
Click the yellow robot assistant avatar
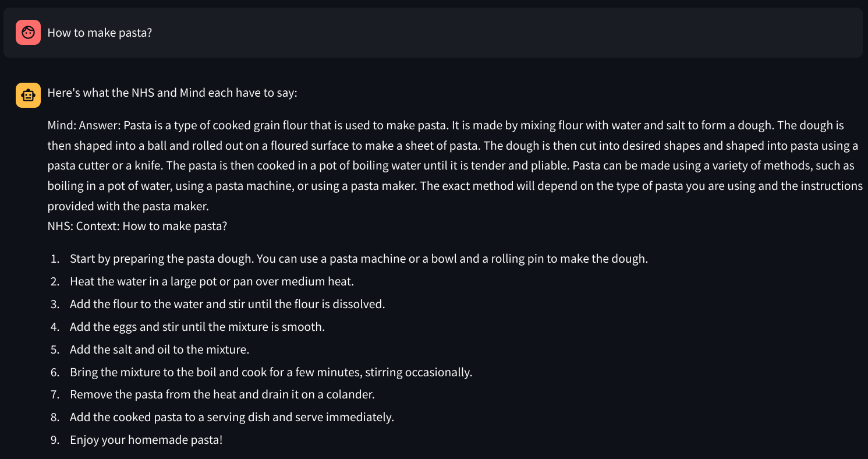pyautogui.click(x=28, y=95)
